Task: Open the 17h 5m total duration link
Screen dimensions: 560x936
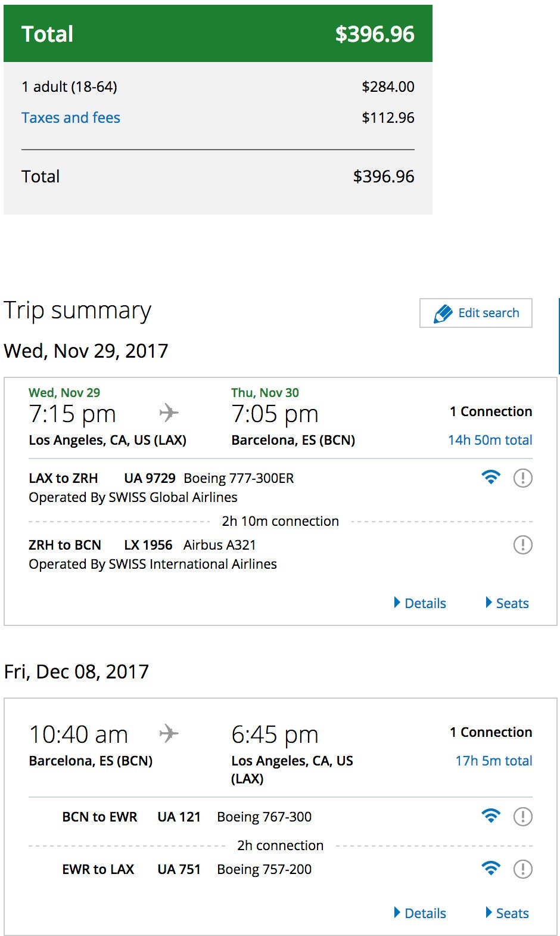Action: coord(493,761)
